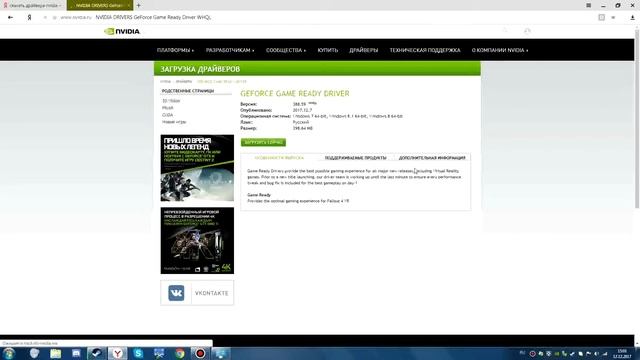Expand the О КОМПАНИИ NVIDIA menu
640x360 pixels.
click(x=500, y=50)
